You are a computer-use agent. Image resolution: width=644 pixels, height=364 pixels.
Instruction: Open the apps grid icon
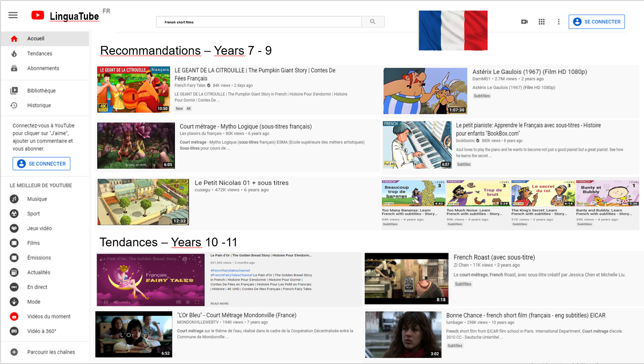point(541,22)
